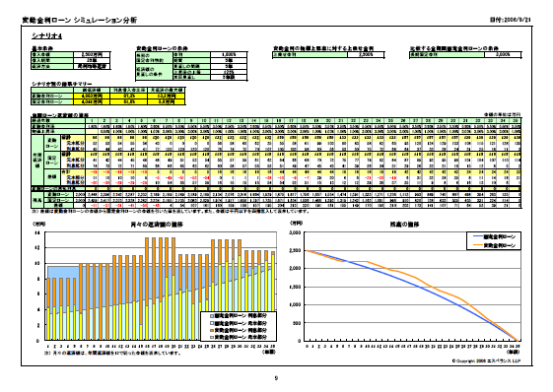Select the 2,500万円 loan amount cell
Screen dimensions: 553x392
click(92, 54)
